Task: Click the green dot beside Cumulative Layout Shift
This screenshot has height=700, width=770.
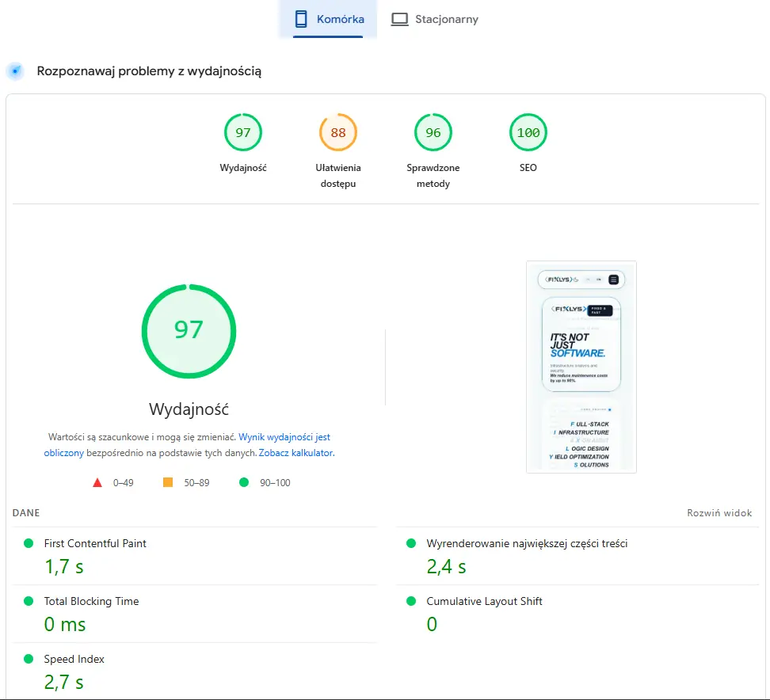Action: [411, 601]
